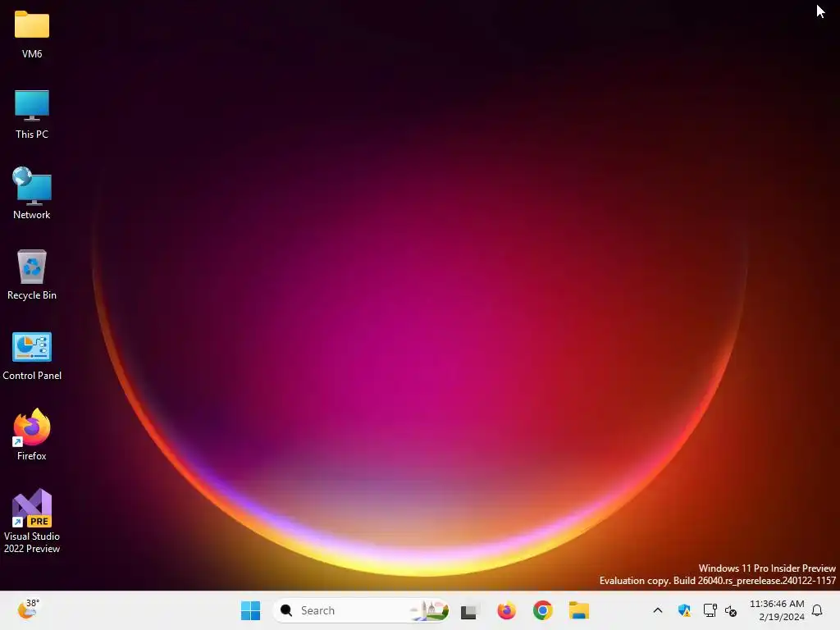Select the Control Panel desktop icon
Screen dimensions: 840x630
click(32, 356)
